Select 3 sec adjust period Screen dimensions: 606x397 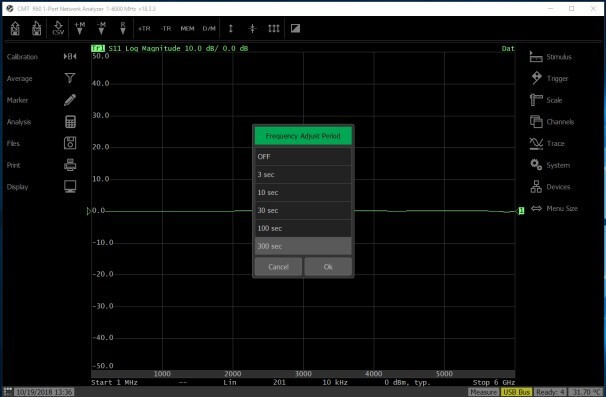[x=303, y=174]
